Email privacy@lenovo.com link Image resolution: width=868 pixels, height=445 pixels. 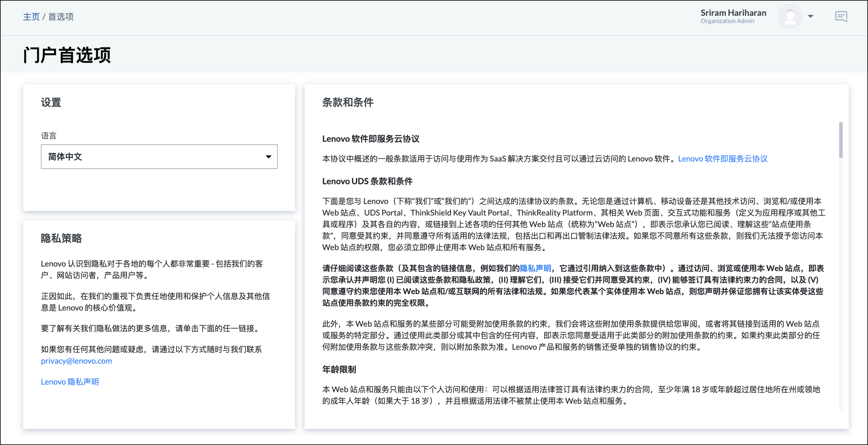click(x=76, y=361)
